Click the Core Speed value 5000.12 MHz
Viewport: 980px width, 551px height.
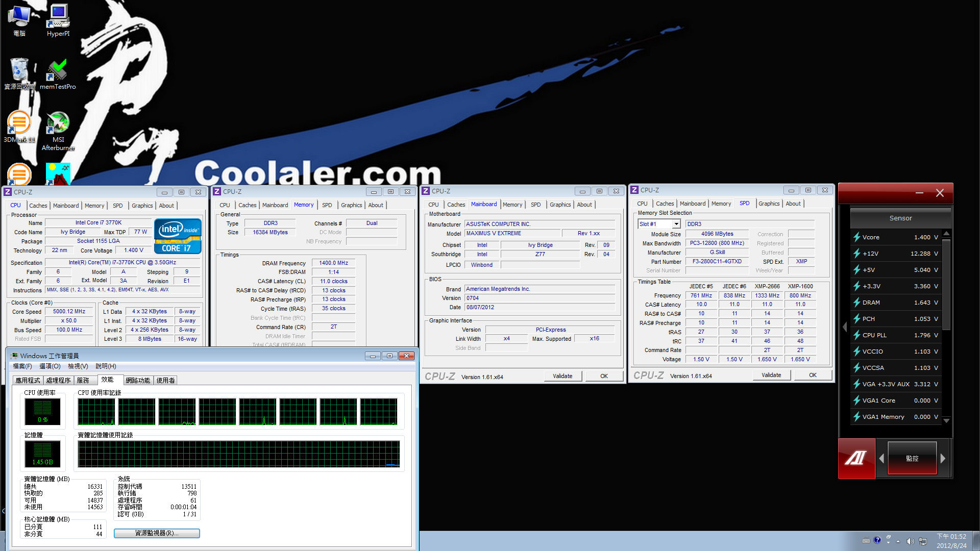[x=69, y=311]
